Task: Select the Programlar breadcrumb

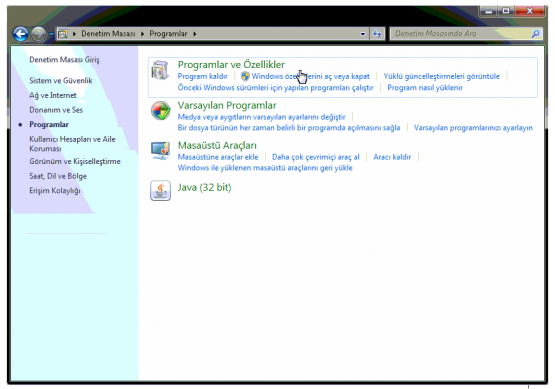Action: click(x=168, y=34)
